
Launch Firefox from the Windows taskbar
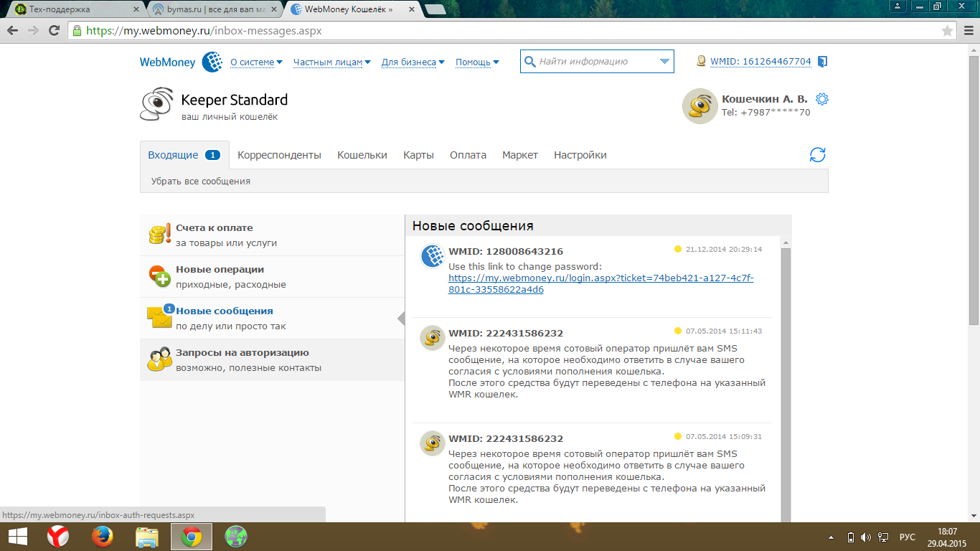pyautogui.click(x=103, y=537)
